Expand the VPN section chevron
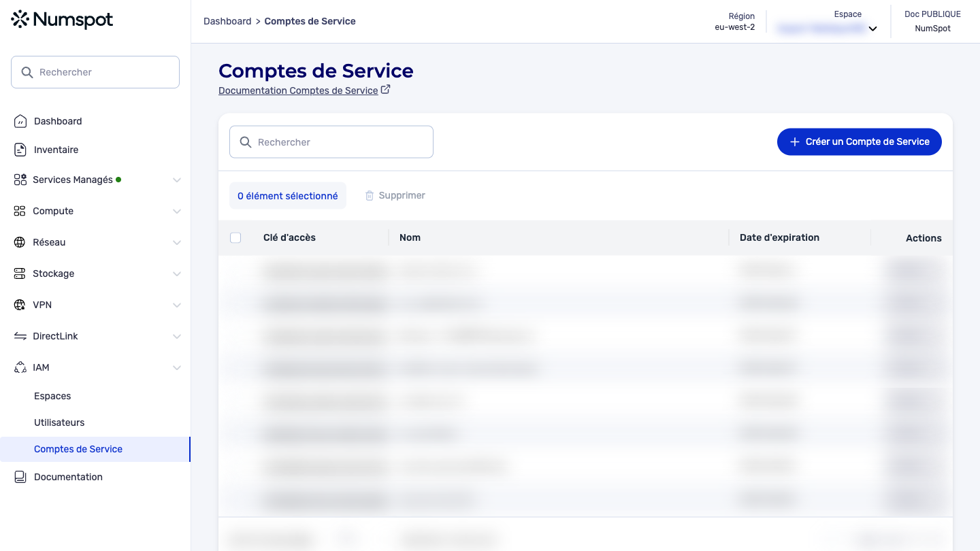Viewport: 980px width, 551px height. (x=177, y=305)
